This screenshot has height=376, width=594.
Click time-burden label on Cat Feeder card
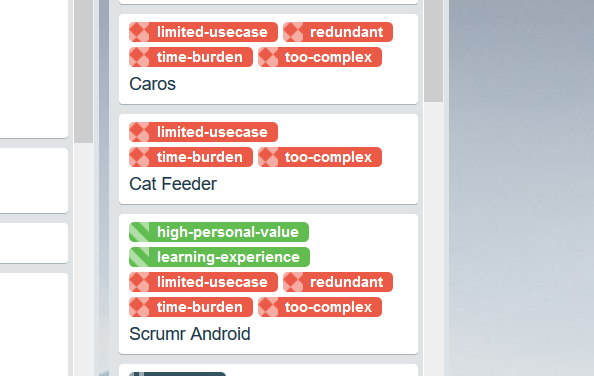coord(191,157)
